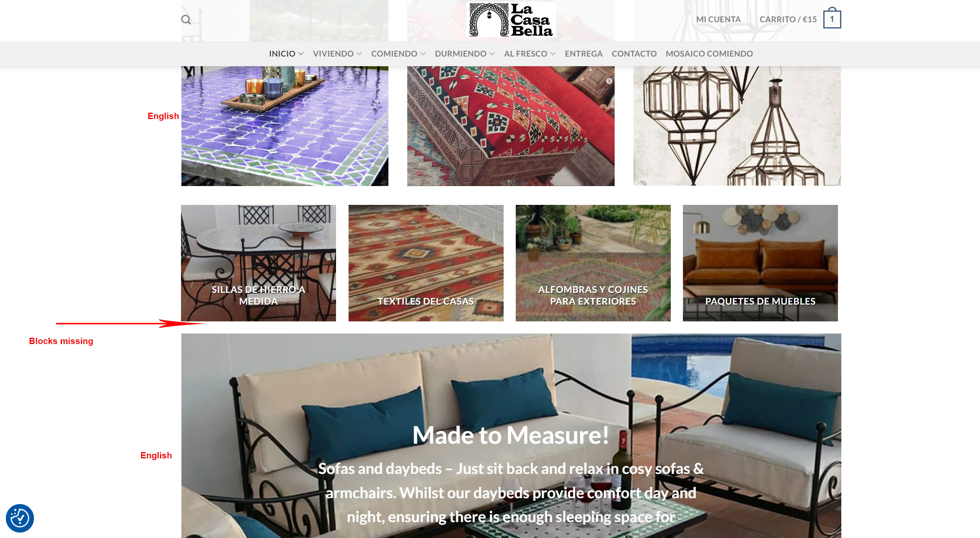Open the MI CUENTA link
Screen dimensions: 980x538
(x=718, y=19)
